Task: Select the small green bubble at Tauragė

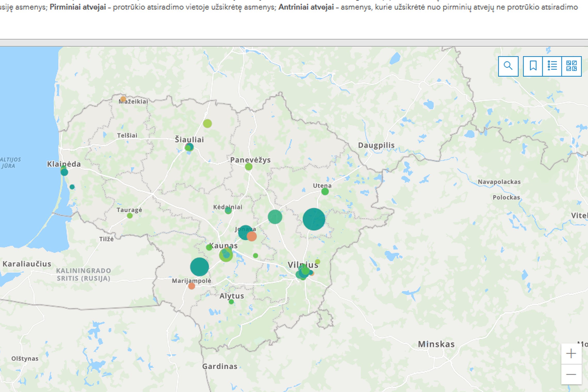Action: [x=130, y=216]
